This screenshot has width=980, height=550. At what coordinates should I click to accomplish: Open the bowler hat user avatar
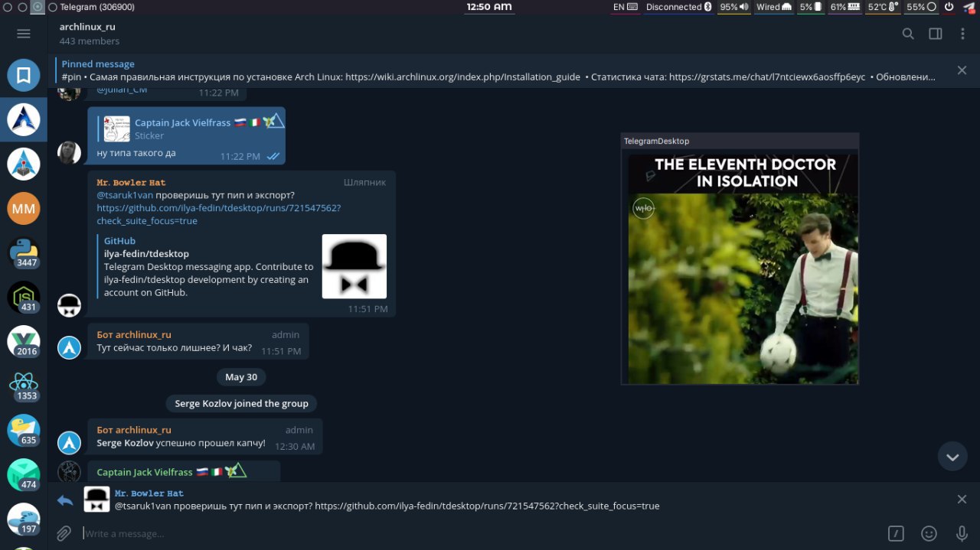[x=70, y=305]
